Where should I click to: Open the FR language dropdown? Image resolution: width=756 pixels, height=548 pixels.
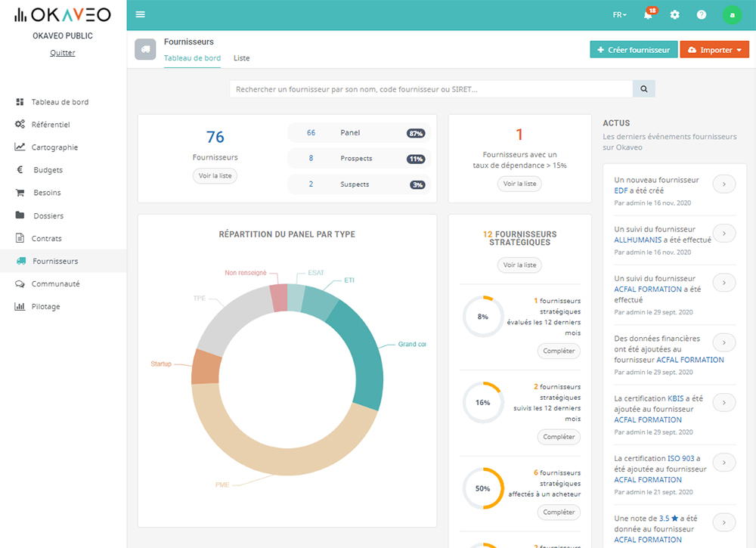[x=620, y=15]
